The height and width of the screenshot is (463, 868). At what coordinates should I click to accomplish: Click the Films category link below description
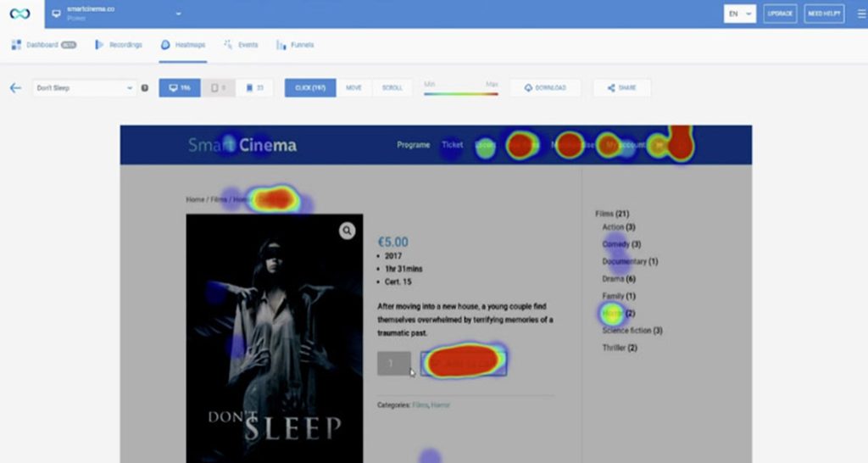420,404
